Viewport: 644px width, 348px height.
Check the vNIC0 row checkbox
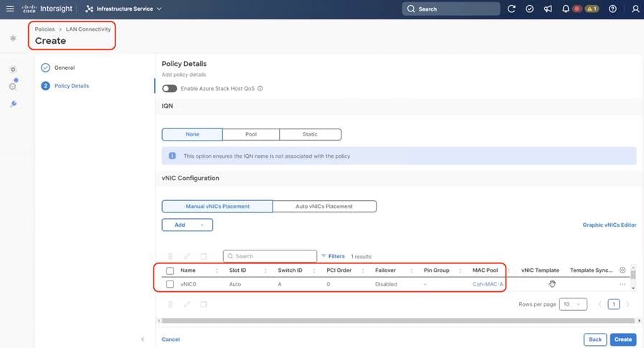[170, 284]
